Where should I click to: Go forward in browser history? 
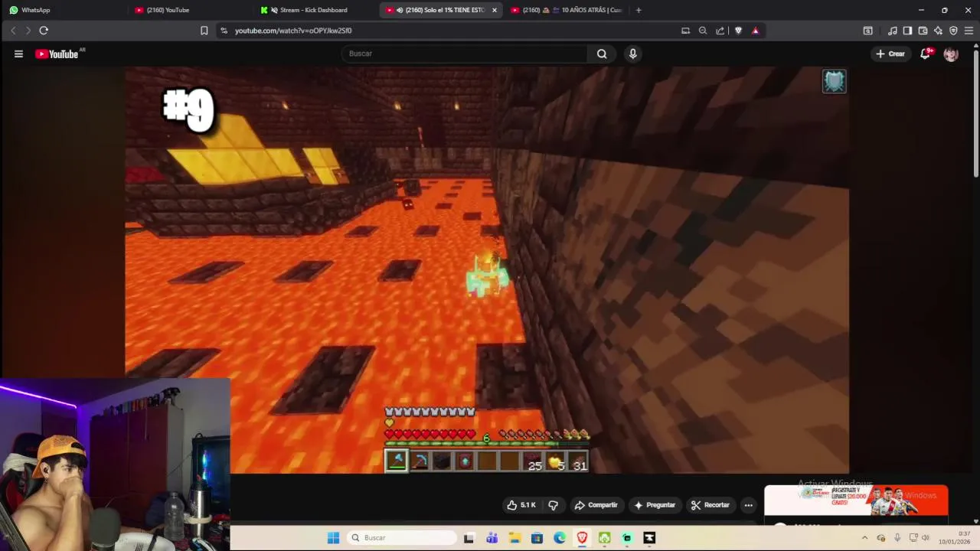(x=28, y=31)
